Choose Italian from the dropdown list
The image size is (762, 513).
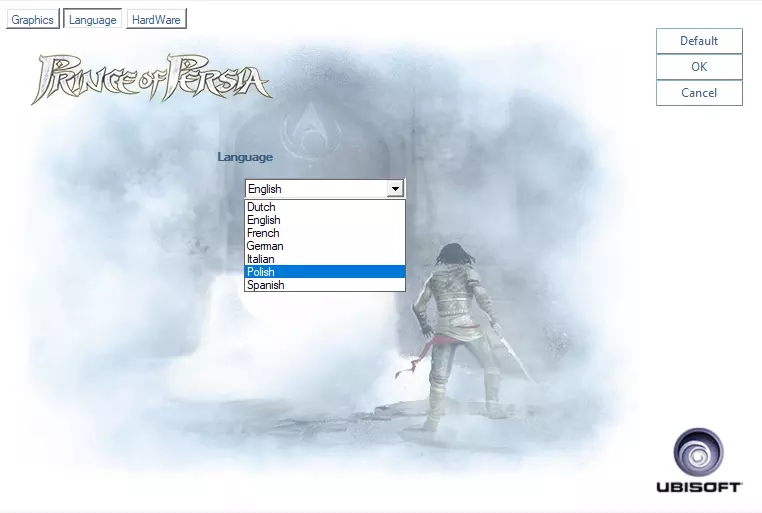[x=325, y=259]
